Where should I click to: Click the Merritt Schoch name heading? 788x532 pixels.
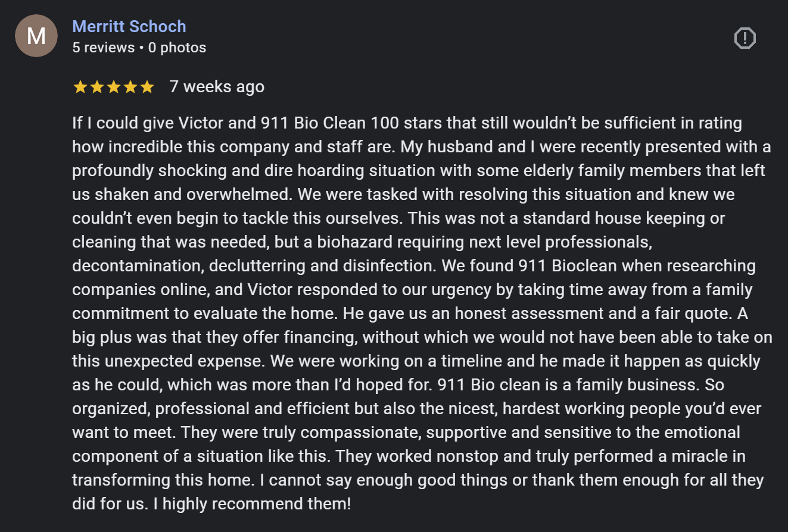(x=129, y=26)
